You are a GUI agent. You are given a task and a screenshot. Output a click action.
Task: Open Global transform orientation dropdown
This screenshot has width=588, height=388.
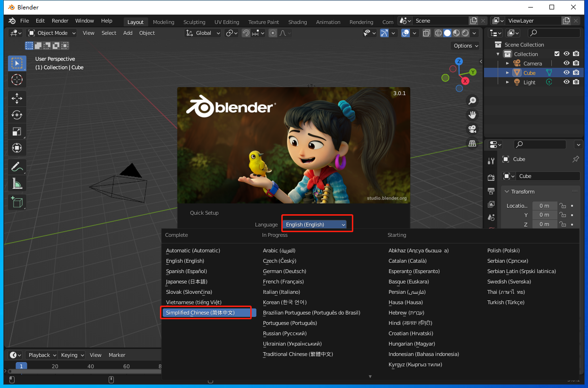click(x=203, y=33)
